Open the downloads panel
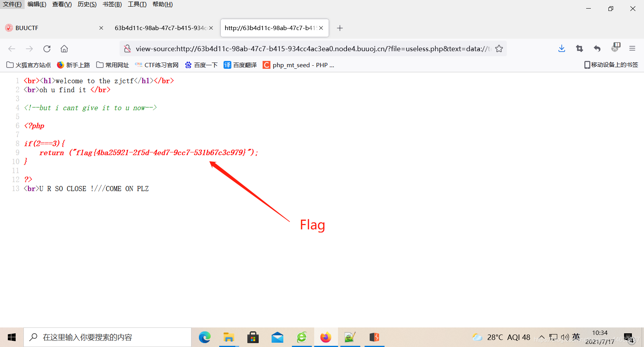This screenshot has width=644, height=347. (x=562, y=48)
